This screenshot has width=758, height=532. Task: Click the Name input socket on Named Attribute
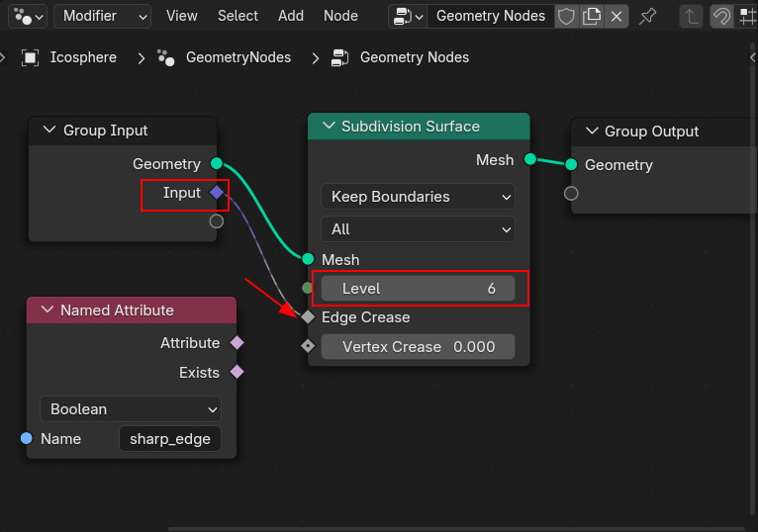27,438
